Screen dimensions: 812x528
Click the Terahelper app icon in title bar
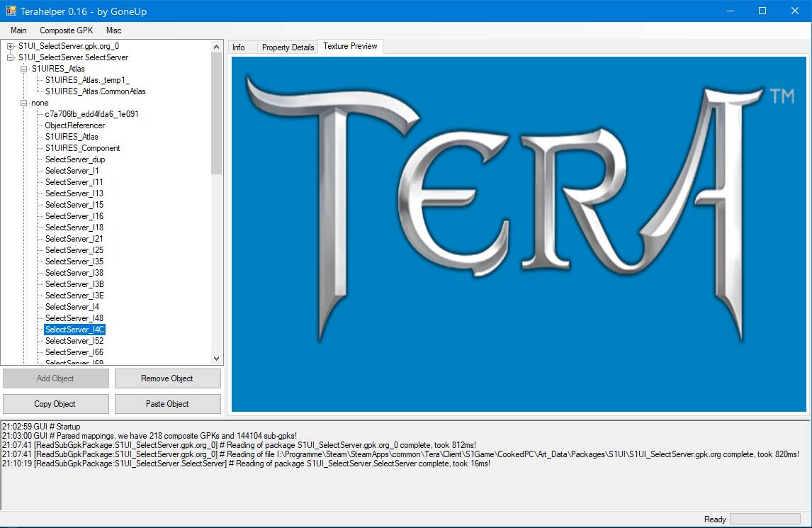(x=11, y=11)
